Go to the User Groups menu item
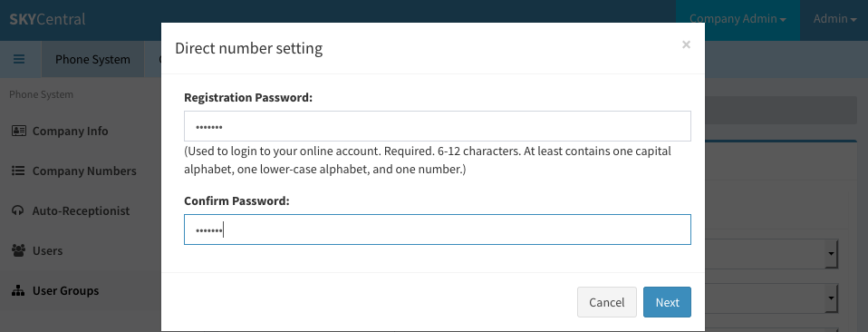 [x=65, y=290]
